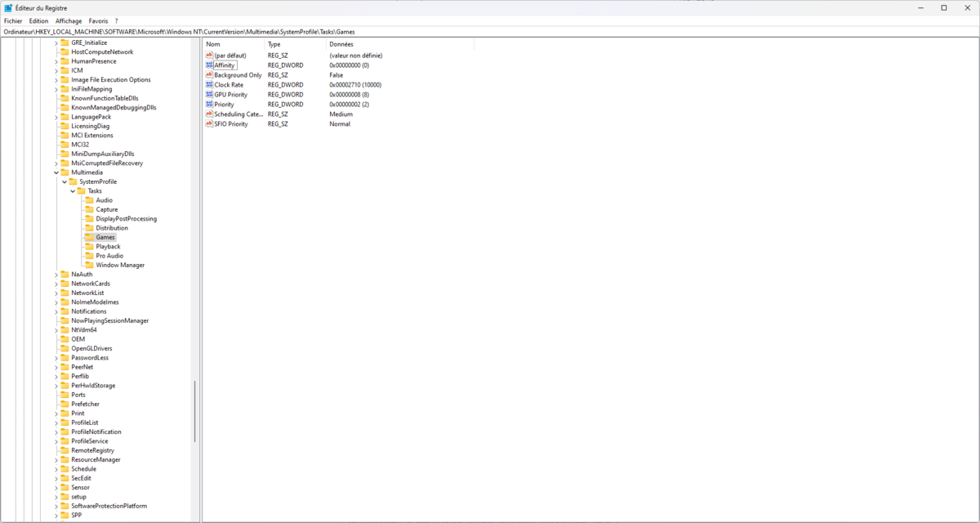Select the Priority DWORD value icon
The height and width of the screenshot is (523, 980).
point(209,105)
